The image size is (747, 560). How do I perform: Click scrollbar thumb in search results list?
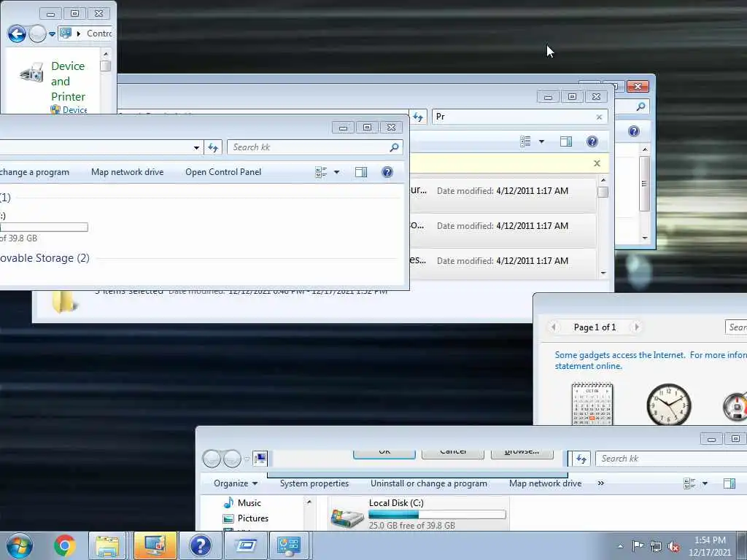pos(603,192)
